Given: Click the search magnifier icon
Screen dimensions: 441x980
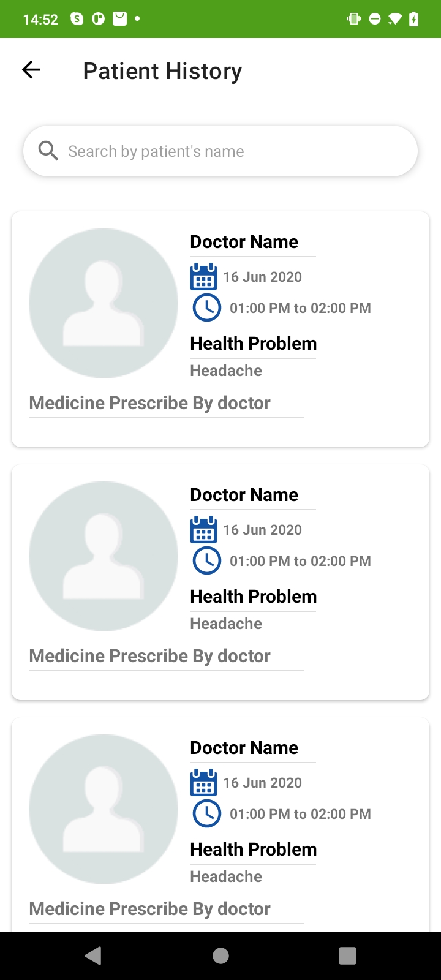Looking at the screenshot, I should [48, 151].
